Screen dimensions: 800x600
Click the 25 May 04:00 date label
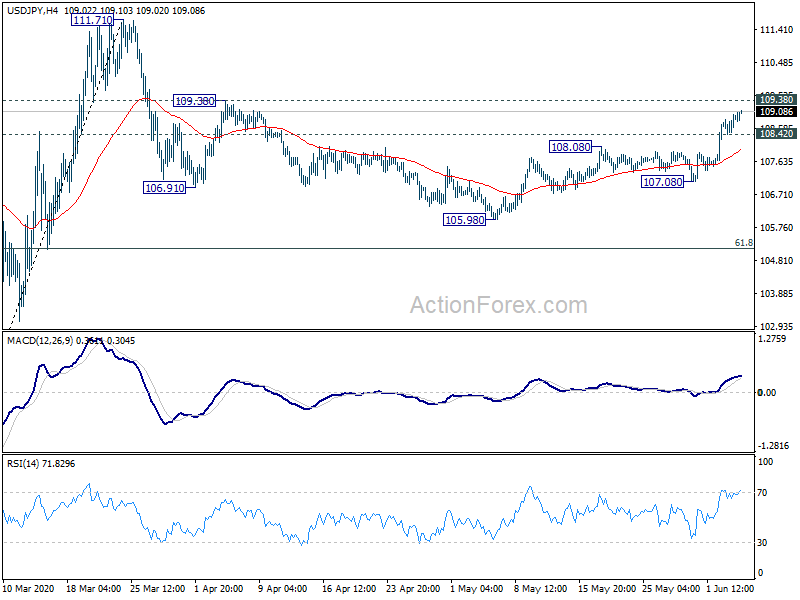click(671, 589)
